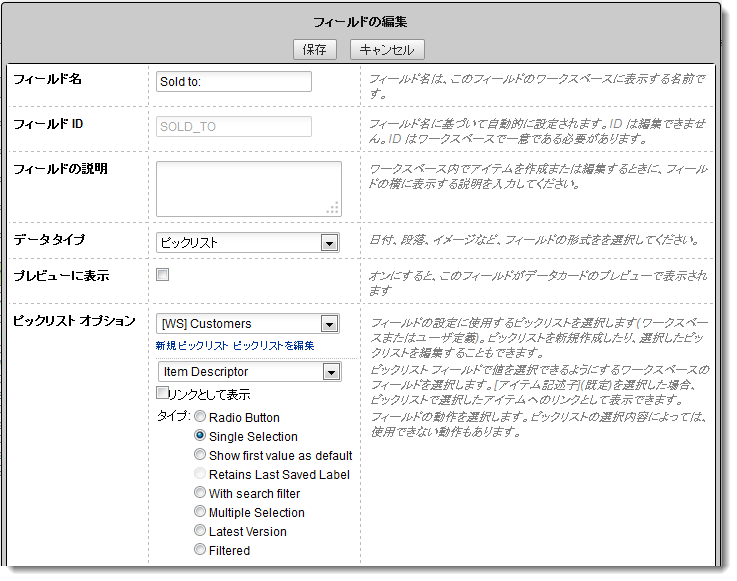Viewport: 737px width, 581px height.
Task: Select the Radio Button type option
Action: pos(200,416)
